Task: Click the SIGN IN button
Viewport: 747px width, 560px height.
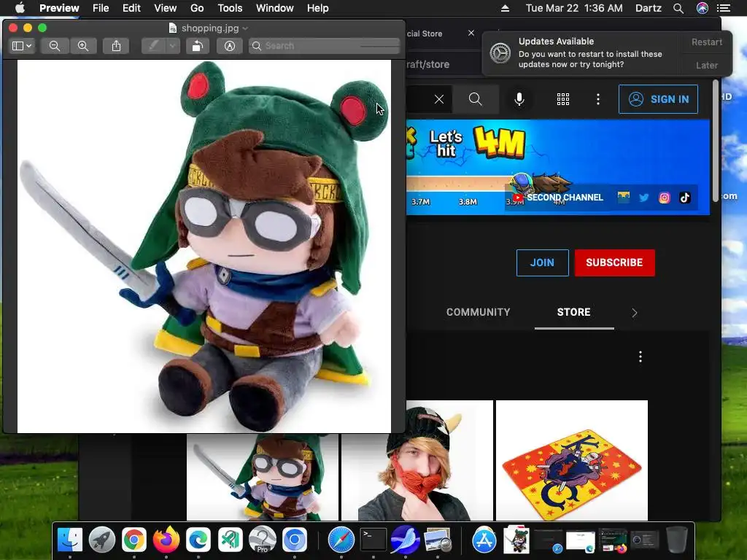Action: [x=659, y=99]
